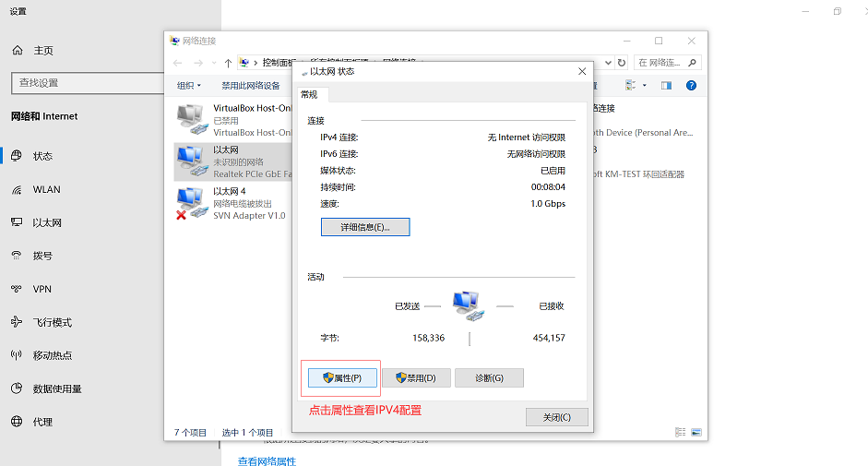Select the VirtualBox Host-Only adapter icon
Image resolution: width=868 pixels, height=466 pixels.
point(190,116)
